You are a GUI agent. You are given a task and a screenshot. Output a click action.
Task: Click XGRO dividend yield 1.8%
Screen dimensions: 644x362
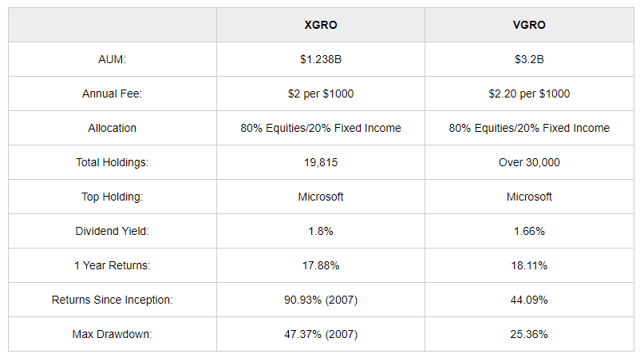click(320, 231)
